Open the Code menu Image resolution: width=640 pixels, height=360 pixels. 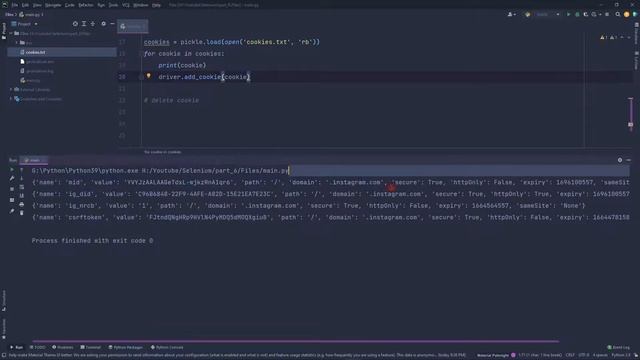[x=70, y=5]
